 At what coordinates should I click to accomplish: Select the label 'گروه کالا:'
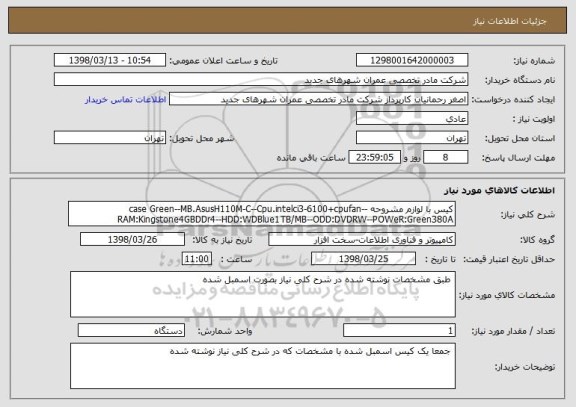tap(537, 240)
